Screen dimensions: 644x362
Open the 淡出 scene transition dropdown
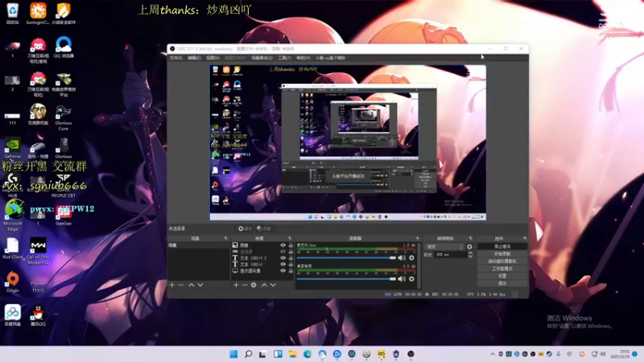pos(445,247)
